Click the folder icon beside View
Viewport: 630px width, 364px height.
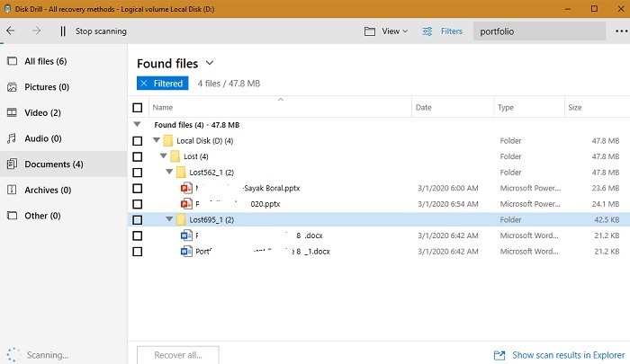(370, 31)
